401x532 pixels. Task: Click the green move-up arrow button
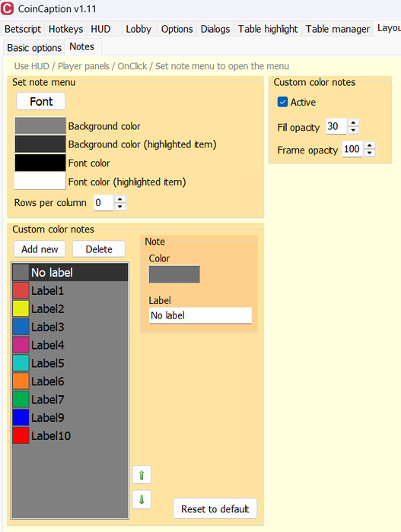[142, 475]
